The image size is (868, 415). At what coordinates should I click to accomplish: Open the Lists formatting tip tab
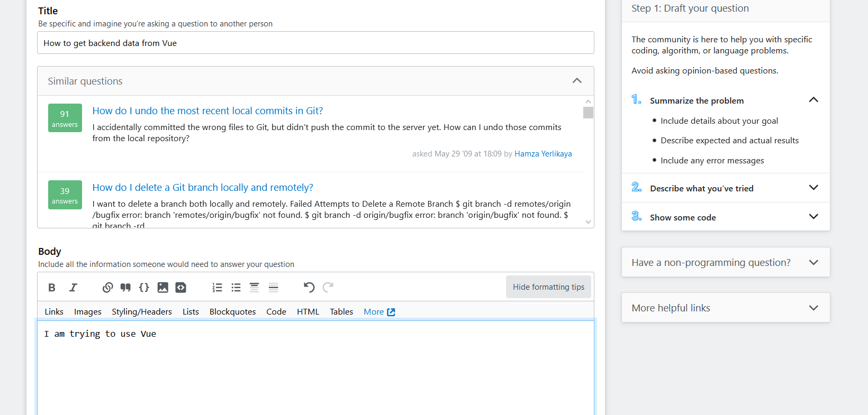click(x=191, y=312)
